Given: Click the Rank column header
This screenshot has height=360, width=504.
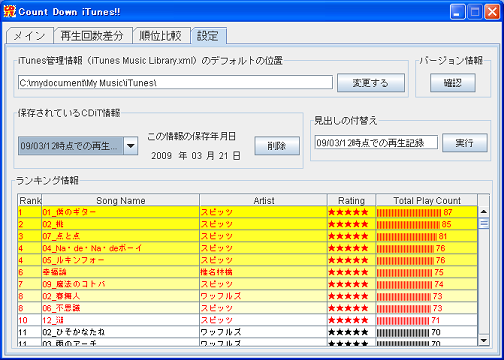Looking at the screenshot, I should click(x=30, y=200).
